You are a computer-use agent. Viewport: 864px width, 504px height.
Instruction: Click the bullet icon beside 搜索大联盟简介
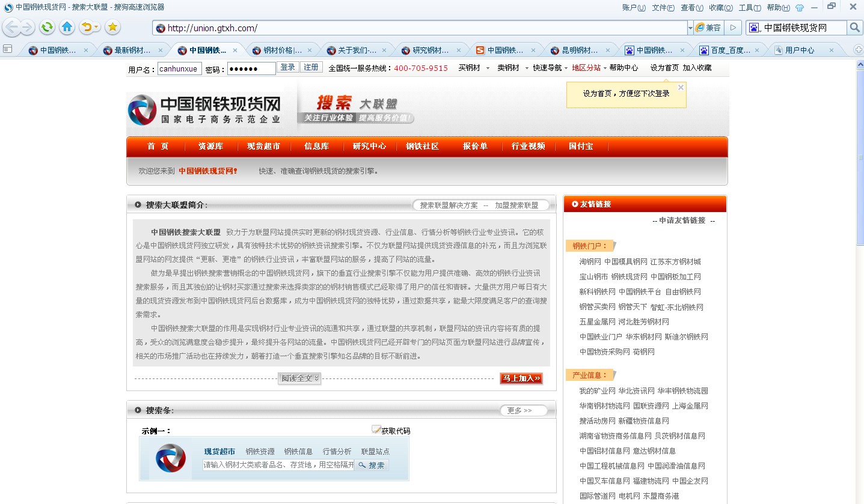coord(138,205)
